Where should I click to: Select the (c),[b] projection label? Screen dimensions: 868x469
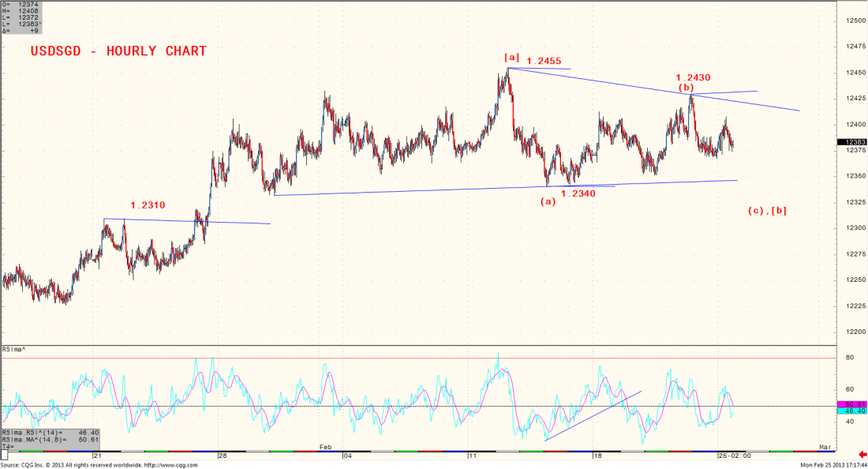767,211
